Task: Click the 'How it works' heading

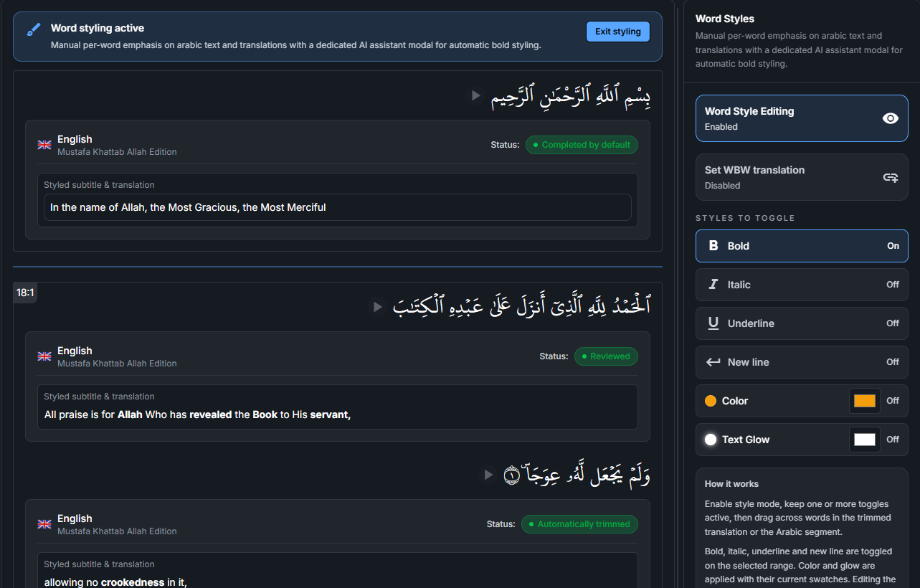Action: tap(731, 484)
